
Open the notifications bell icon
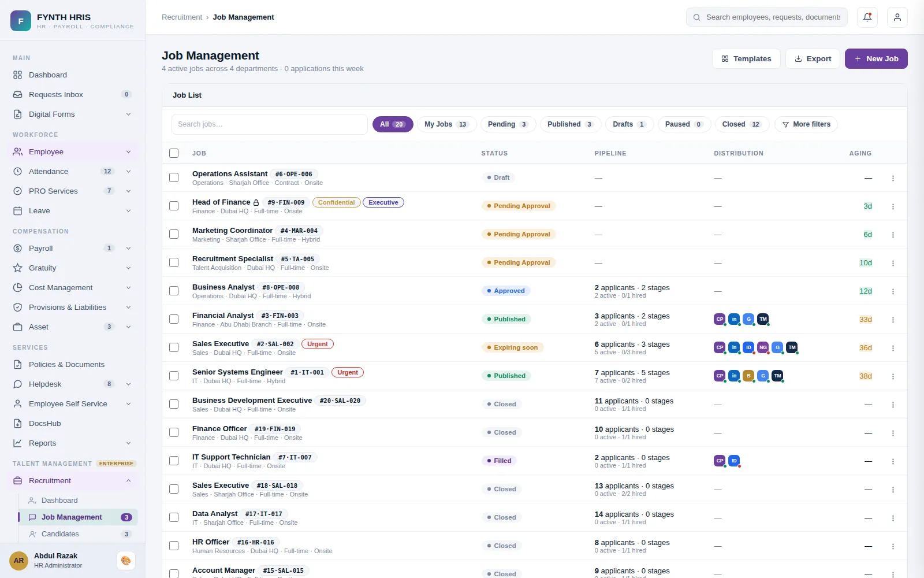[x=867, y=17]
